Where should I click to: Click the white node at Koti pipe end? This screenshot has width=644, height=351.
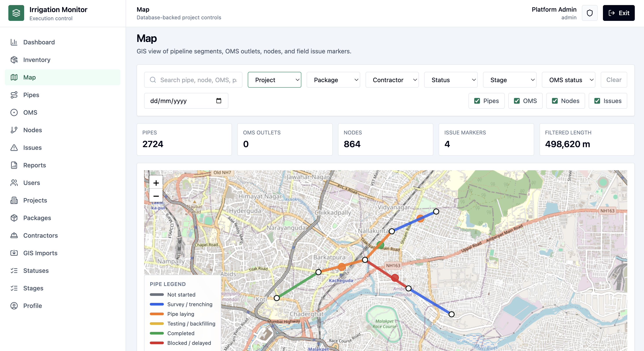pyautogui.click(x=277, y=298)
